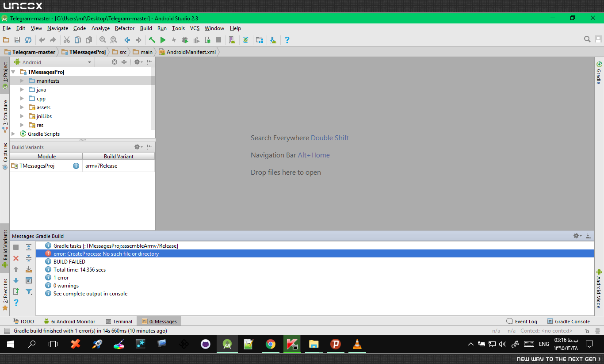The width and height of the screenshot is (604, 364).
Task: Select the error CreateProcess message row
Action: coord(314,254)
